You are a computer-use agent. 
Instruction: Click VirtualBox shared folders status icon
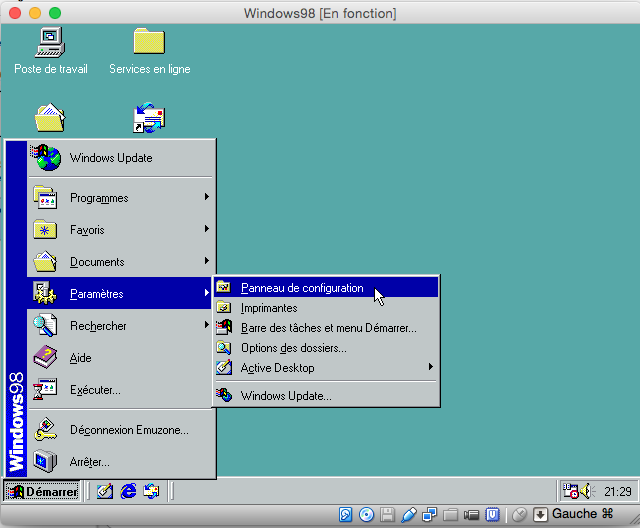(450, 515)
